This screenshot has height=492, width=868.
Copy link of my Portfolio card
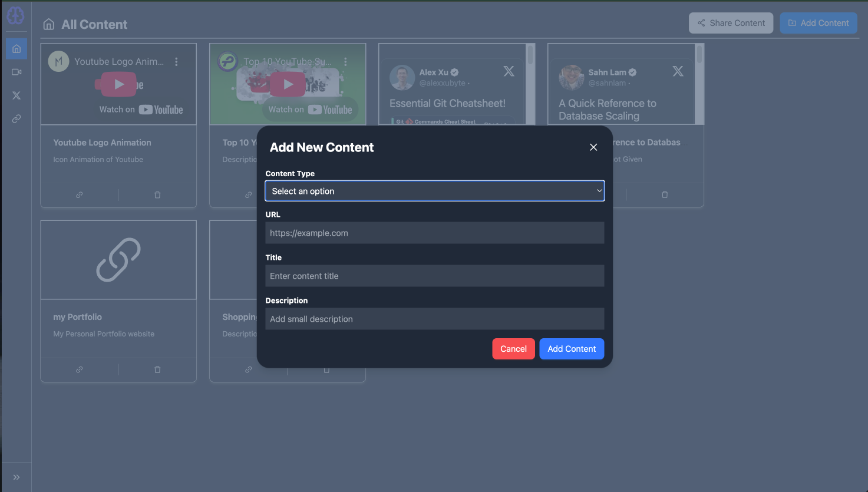pyautogui.click(x=80, y=369)
